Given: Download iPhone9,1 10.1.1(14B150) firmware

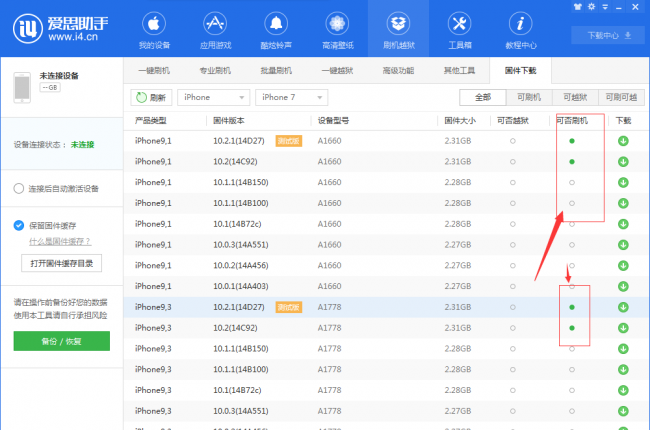Looking at the screenshot, I should (x=623, y=182).
